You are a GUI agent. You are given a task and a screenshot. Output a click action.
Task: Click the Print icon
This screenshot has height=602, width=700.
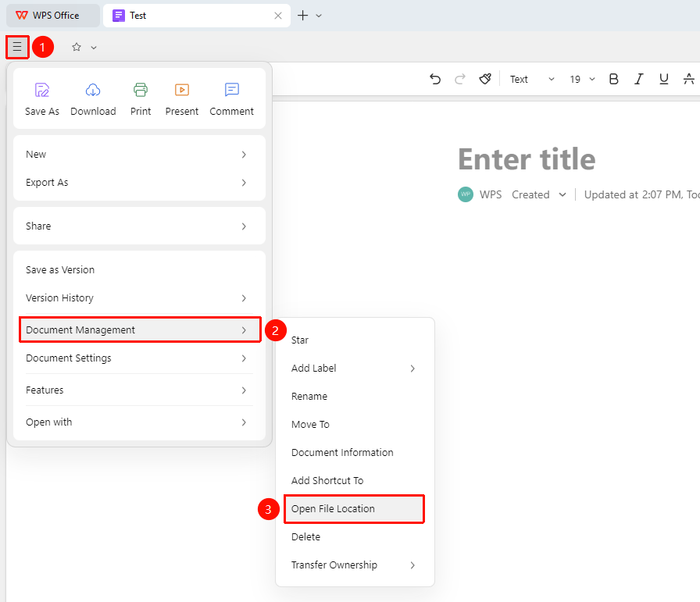(141, 90)
